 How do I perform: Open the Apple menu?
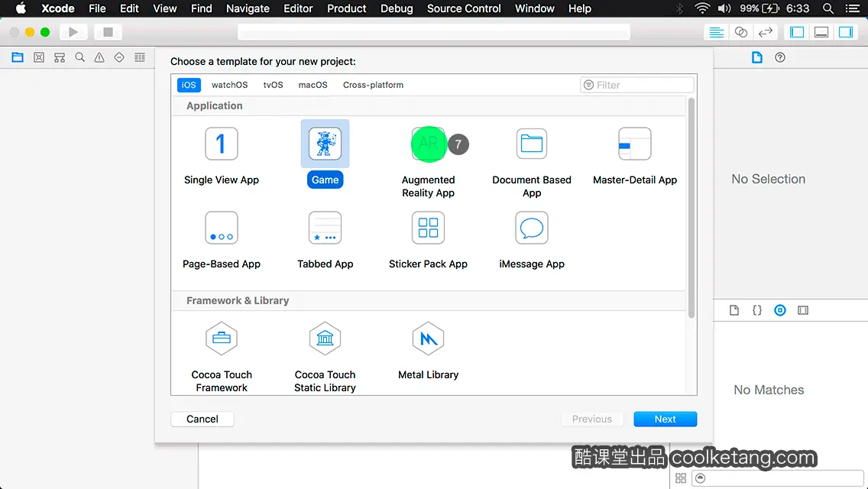point(21,8)
